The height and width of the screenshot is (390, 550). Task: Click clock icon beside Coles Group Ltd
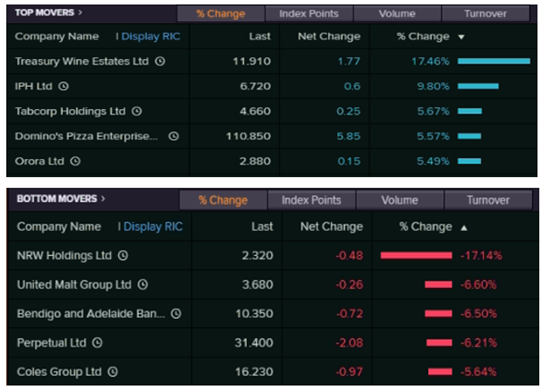113,372
